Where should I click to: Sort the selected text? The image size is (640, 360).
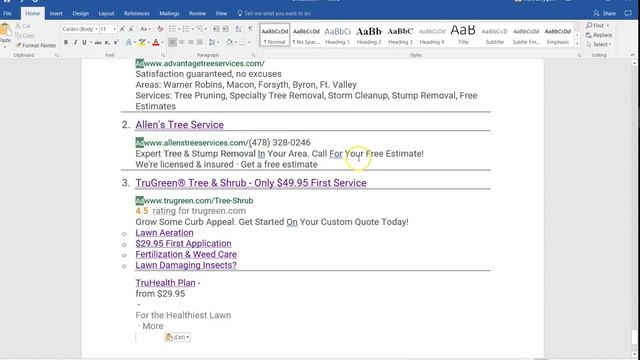tap(238, 29)
